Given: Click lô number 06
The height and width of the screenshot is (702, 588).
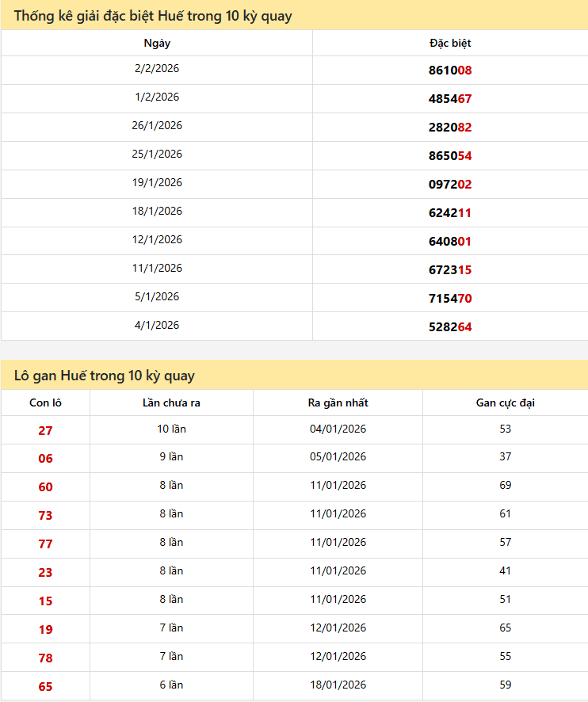Looking at the screenshot, I should point(45,459).
